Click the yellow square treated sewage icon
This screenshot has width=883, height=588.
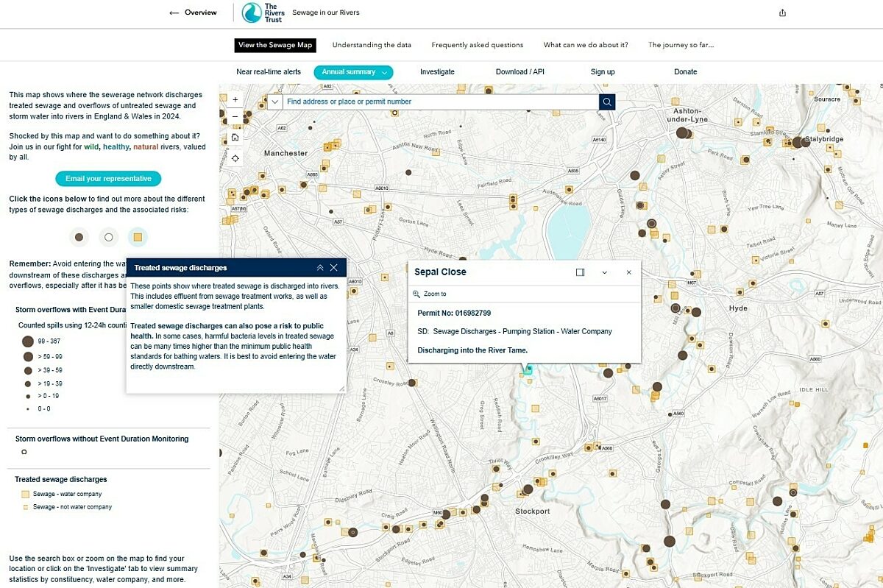point(138,237)
